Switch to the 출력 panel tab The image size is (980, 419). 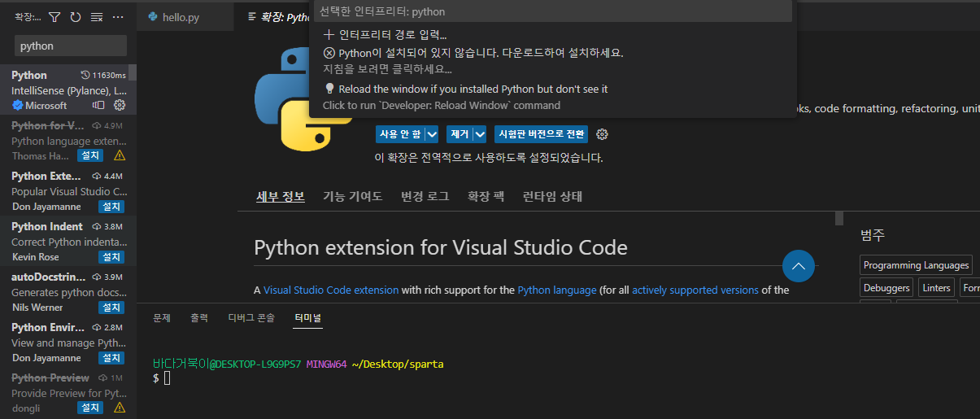[199, 318]
